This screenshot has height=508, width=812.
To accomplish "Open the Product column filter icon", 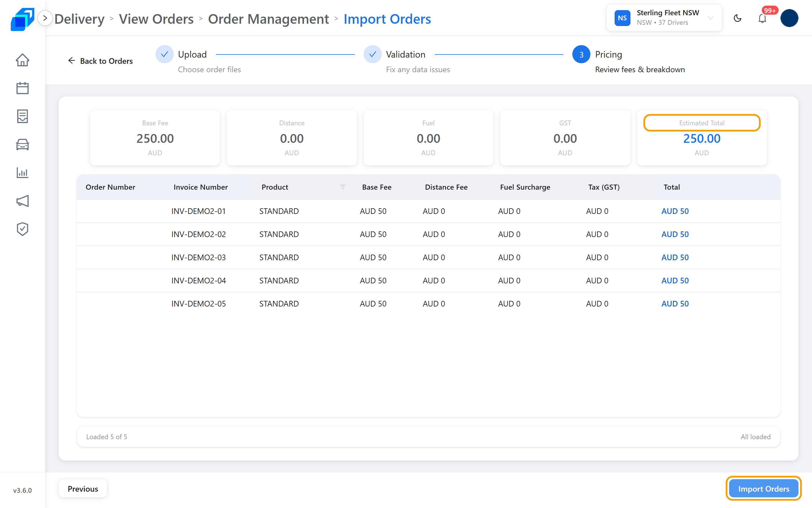I will 343,187.
